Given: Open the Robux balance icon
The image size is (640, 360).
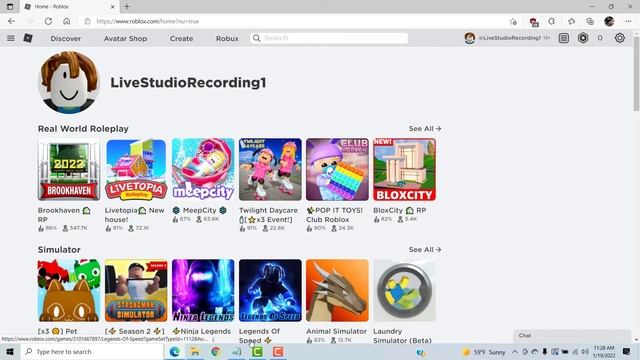Looking at the screenshot, I should coord(583,38).
